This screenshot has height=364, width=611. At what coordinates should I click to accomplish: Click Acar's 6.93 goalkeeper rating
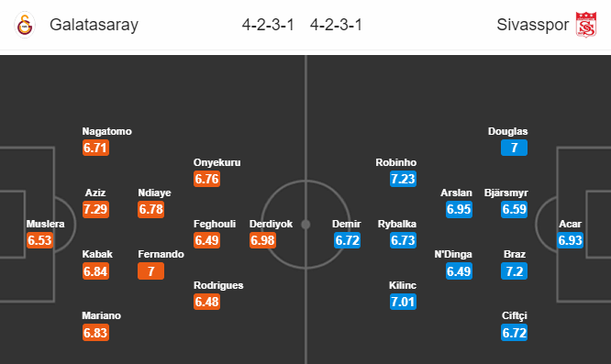pos(570,240)
